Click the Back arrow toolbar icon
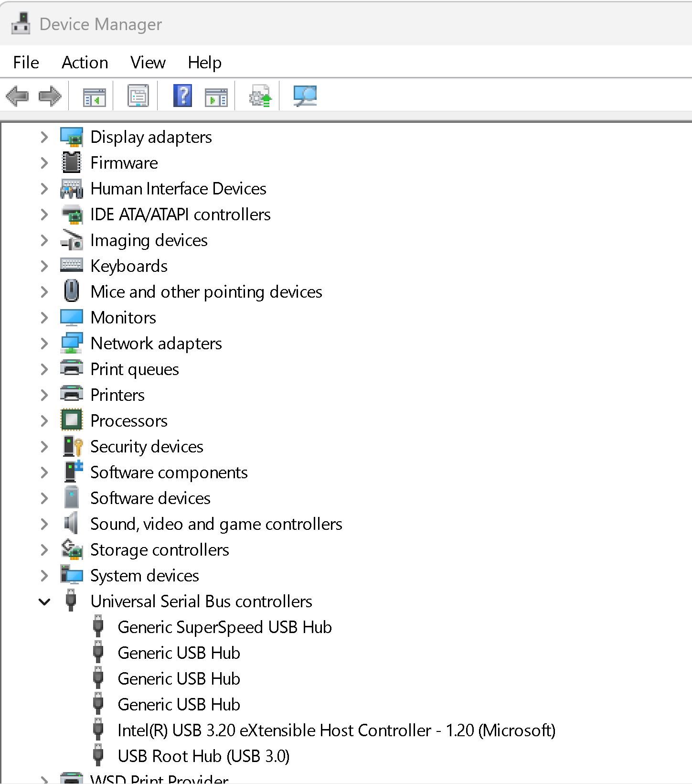This screenshot has width=692, height=784. (x=17, y=97)
